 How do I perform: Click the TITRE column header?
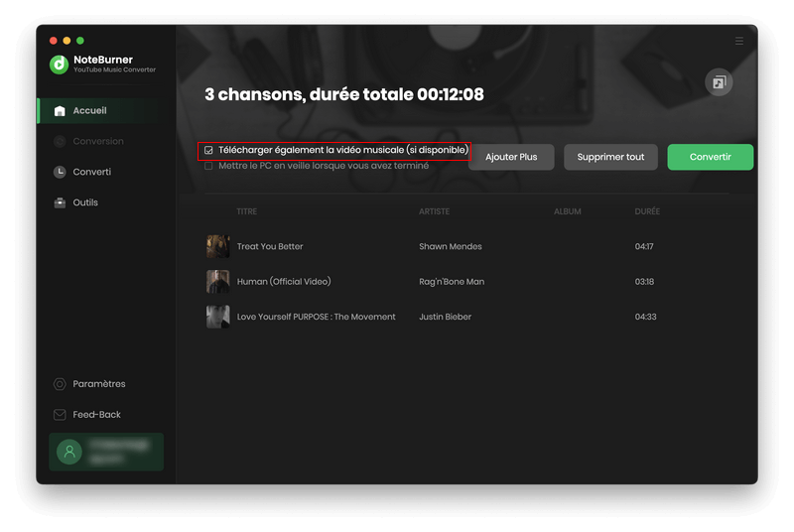pos(246,211)
